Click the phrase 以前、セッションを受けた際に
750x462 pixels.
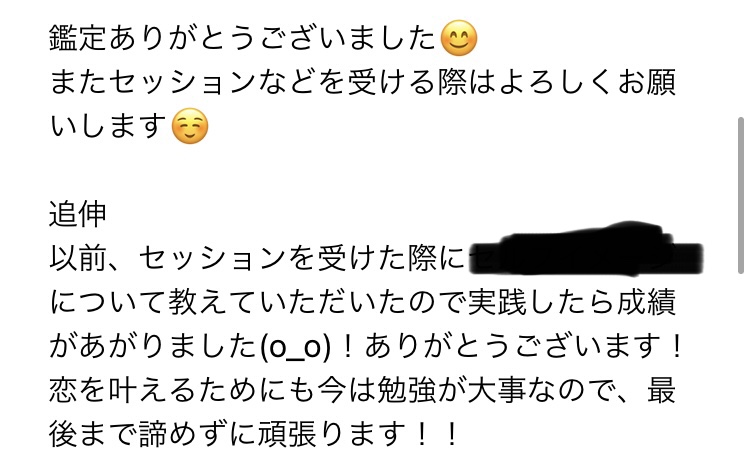coord(257,258)
